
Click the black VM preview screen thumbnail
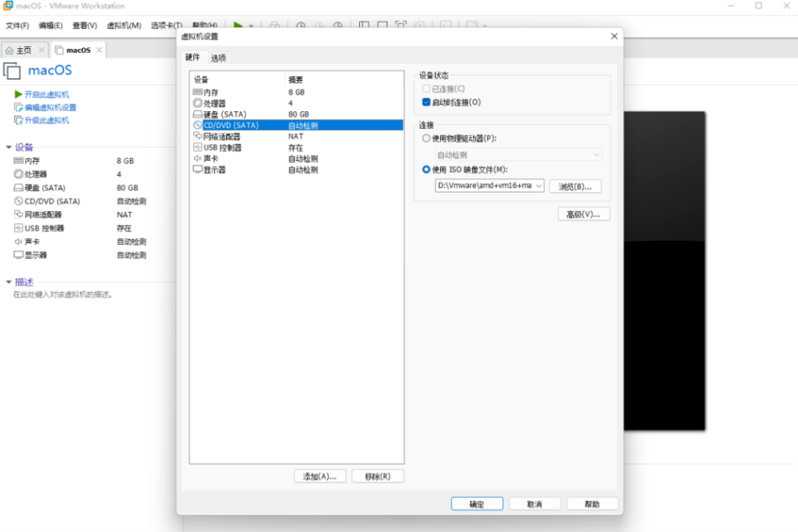tap(665, 270)
